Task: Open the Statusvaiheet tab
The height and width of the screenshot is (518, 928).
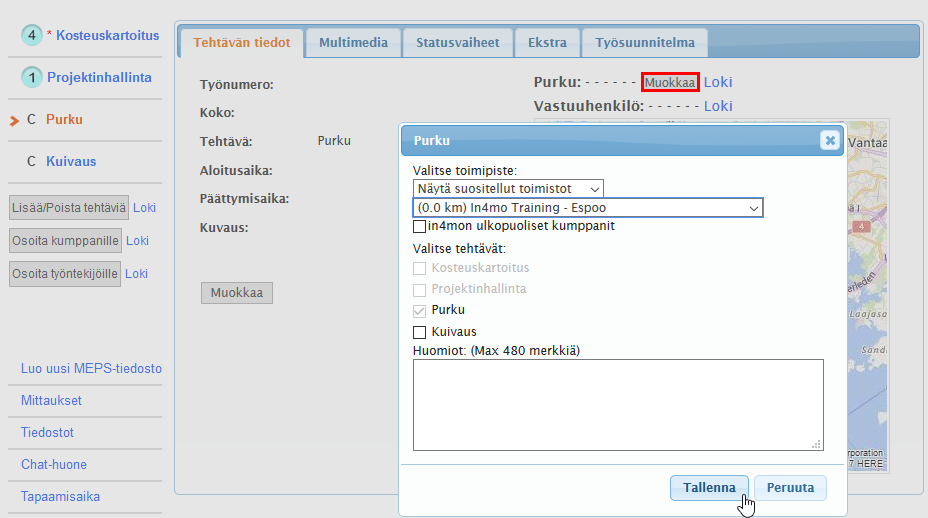Action: (x=457, y=43)
